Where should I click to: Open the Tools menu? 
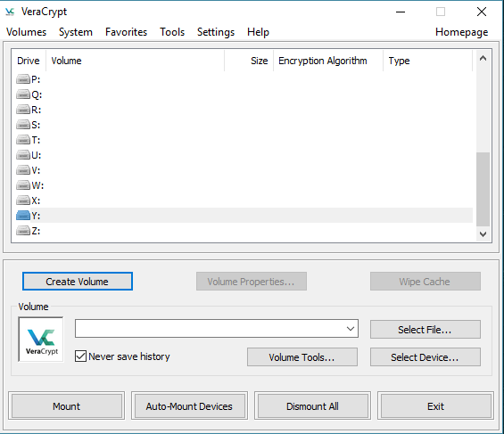pos(172,32)
